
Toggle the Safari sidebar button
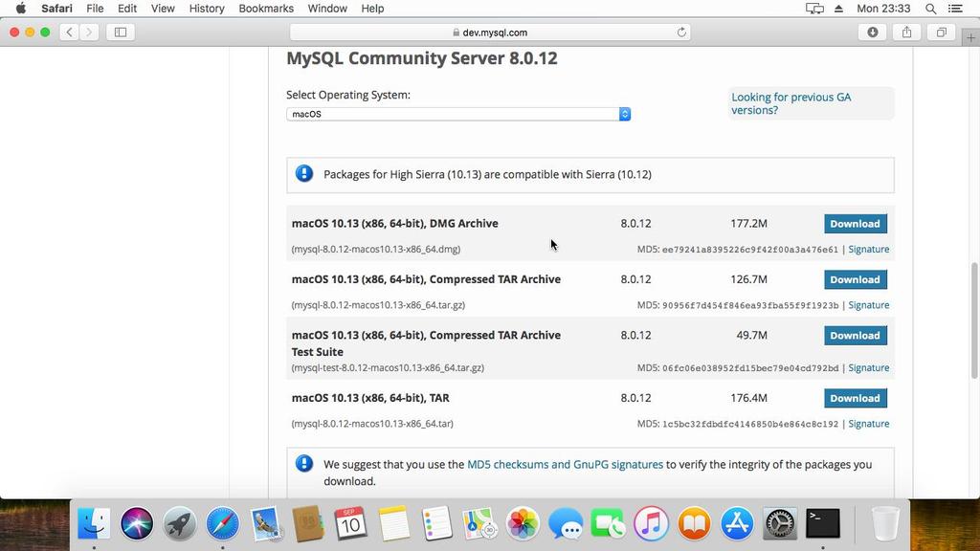(x=121, y=32)
